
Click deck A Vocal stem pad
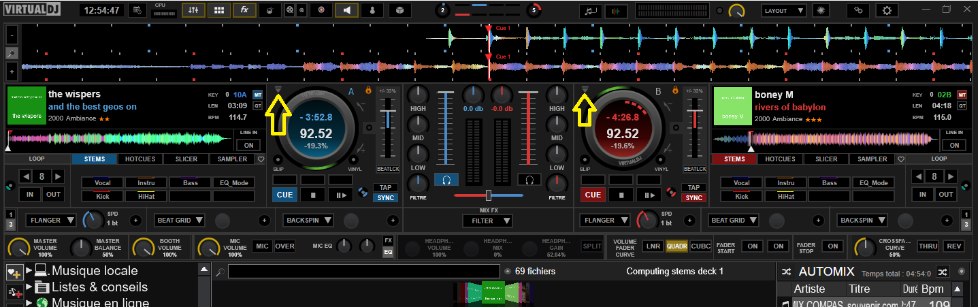[x=102, y=183]
